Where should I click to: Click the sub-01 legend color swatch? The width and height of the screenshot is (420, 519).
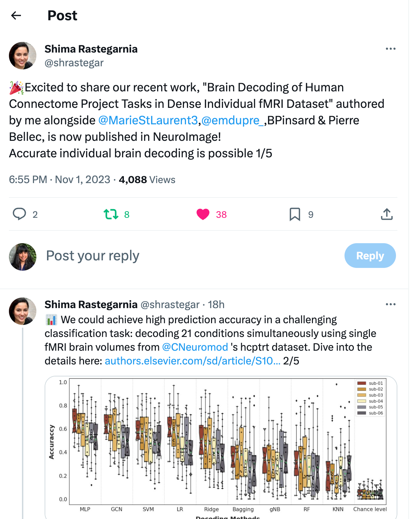[362, 383]
